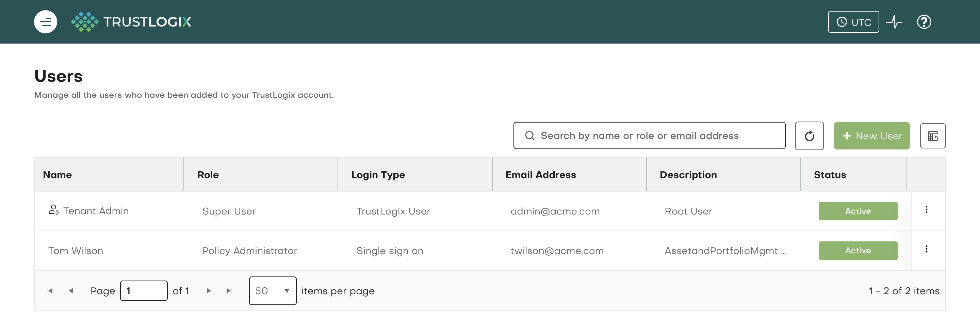Open the help question mark icon

point(924,22)
